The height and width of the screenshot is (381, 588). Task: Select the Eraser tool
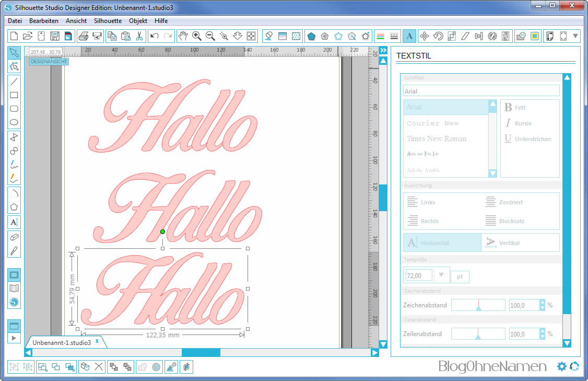(x=14, y=237)
